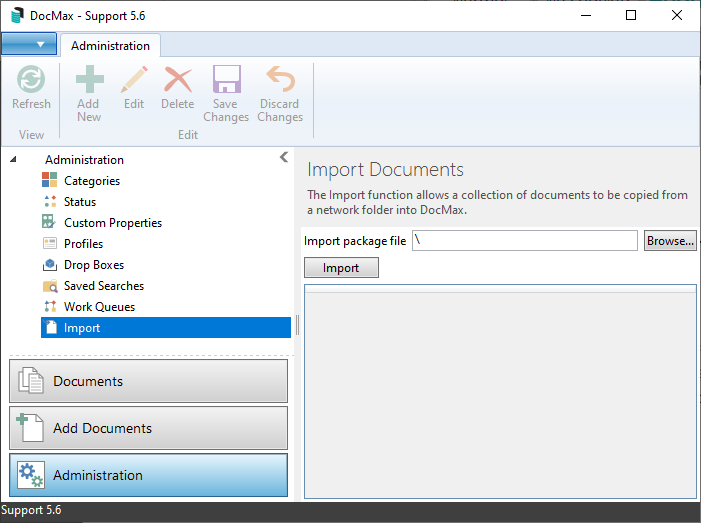Click the Documents stacked pages icon

coord(31,381)
